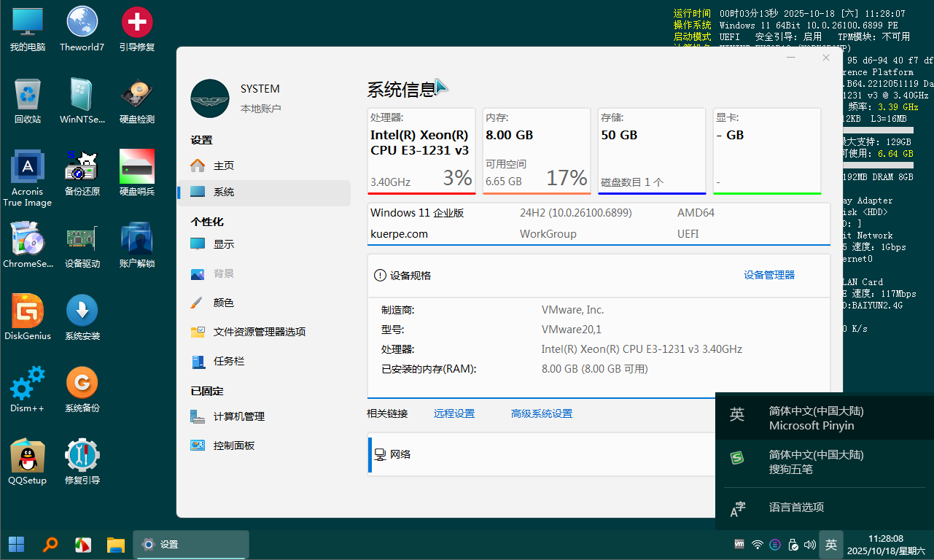Go to 主页 in settings sidebar

[x=223, y=166]
